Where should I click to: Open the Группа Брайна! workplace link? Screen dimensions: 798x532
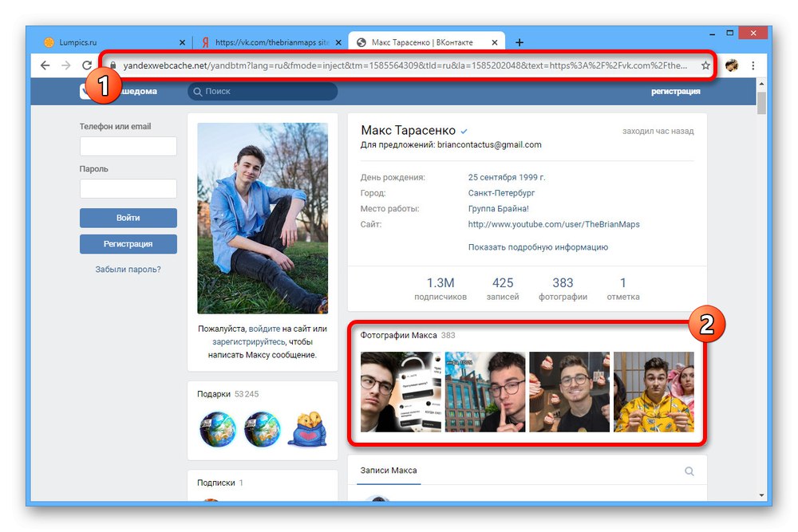[498, 209]
